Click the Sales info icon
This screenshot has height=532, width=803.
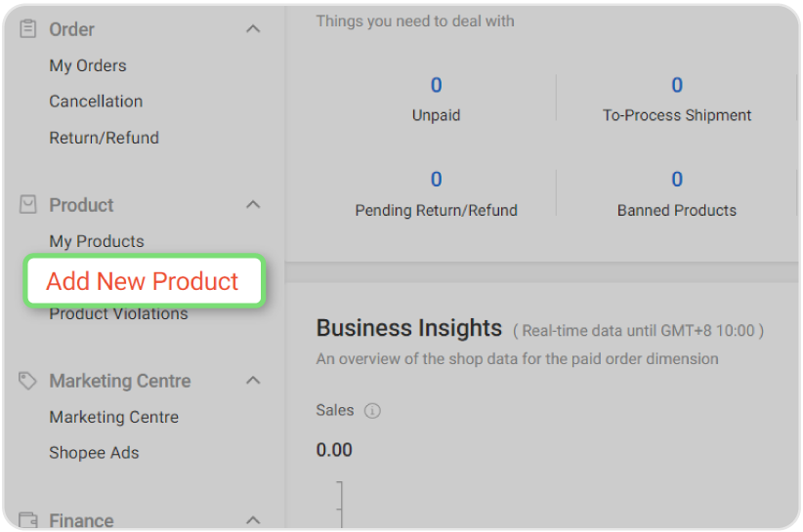[372, 411]
